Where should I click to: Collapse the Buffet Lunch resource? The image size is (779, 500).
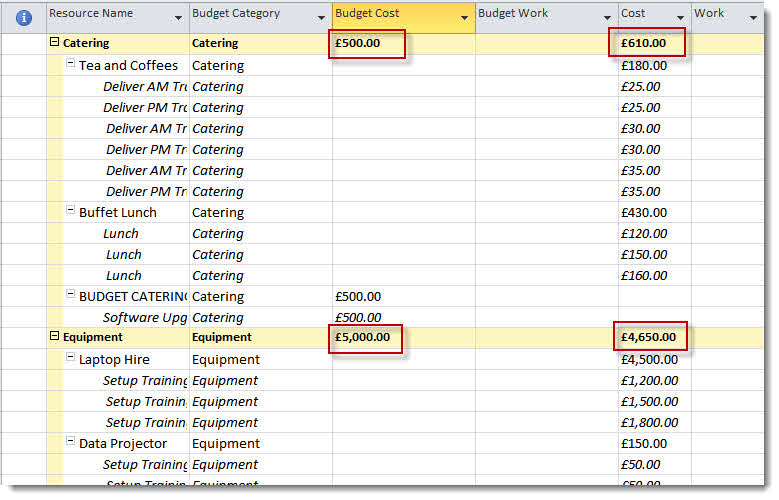pyautogui.click(x=71, y=212)
